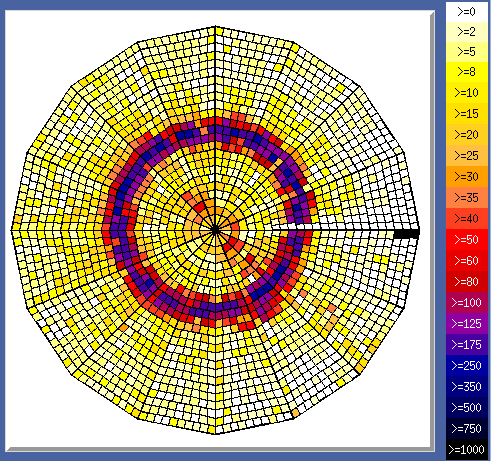491x461 pixels.
Task: Click the >=15 legend color band
Action: coord(467,113)
